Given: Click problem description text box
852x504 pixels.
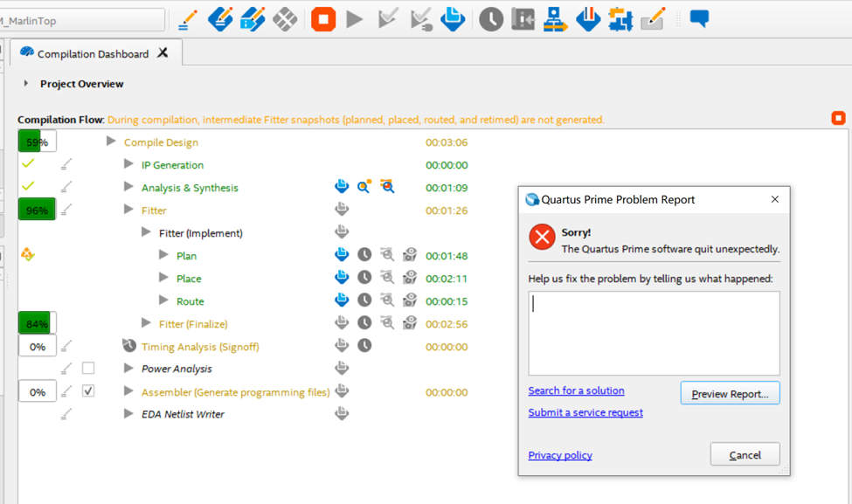Looking at the screenshot, I should [655, 333].
